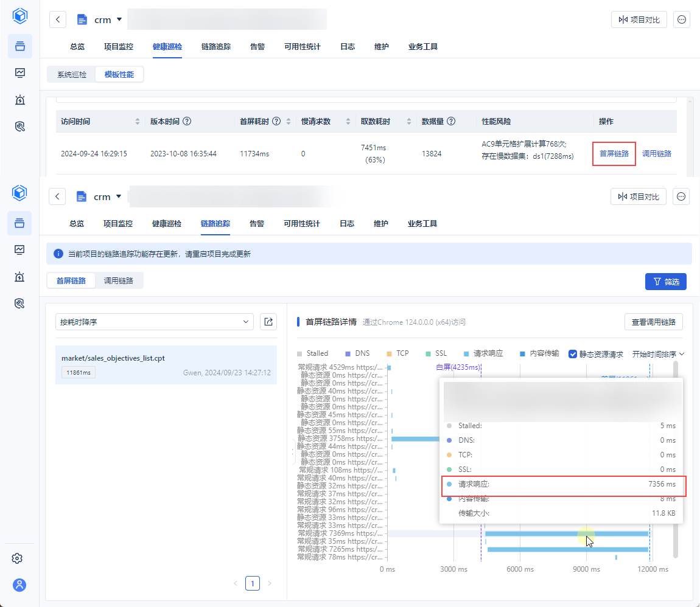Click the cube logo in the upper screenshot
Image resolution: width=700 pixels, height=607 pixels.
(x=20, y=16)
